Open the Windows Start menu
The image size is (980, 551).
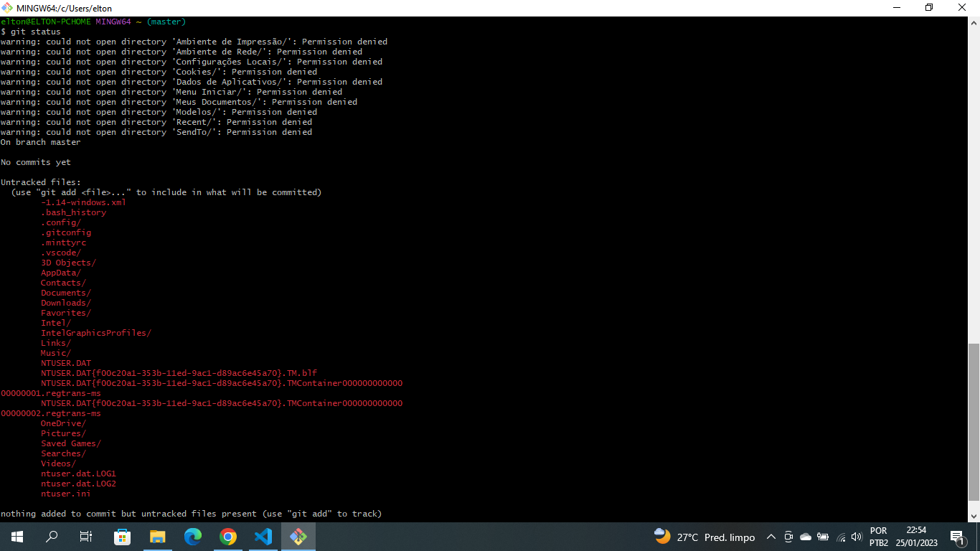point(17,537)
